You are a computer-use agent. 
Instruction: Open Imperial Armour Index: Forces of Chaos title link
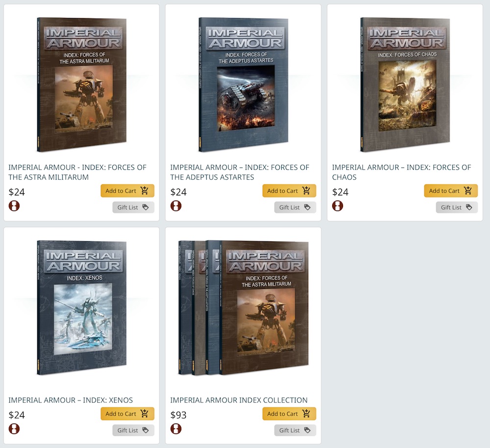tap(401, 172)
